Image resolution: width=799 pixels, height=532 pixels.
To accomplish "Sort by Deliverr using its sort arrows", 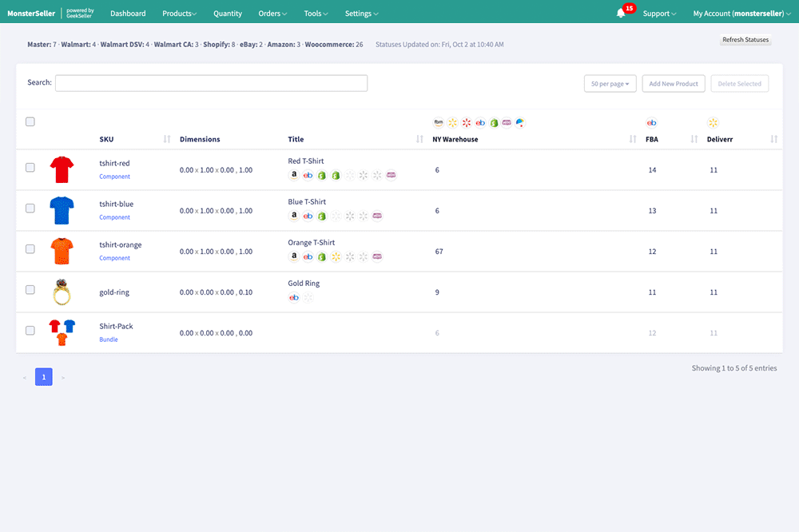I will click(773, 139).
